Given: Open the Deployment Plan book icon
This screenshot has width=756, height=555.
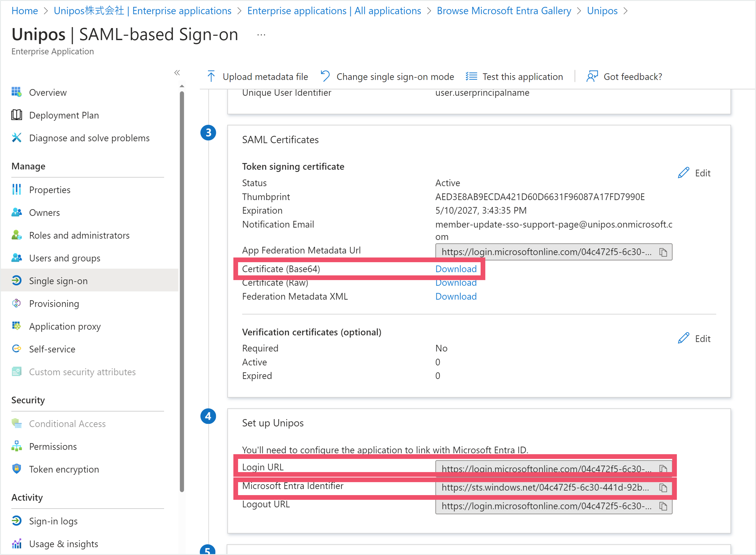Looking at the screenshot, I should [x=17, y=115].
